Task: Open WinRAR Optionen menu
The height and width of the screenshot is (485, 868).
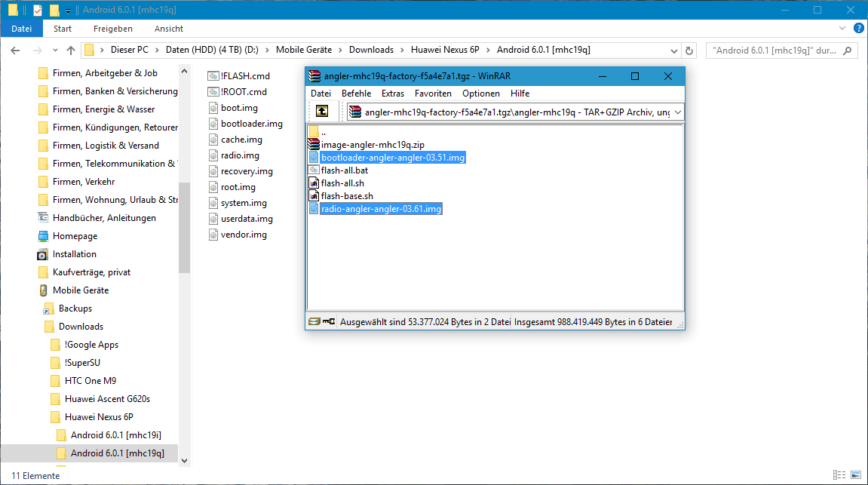Action: tap(481, 94)
